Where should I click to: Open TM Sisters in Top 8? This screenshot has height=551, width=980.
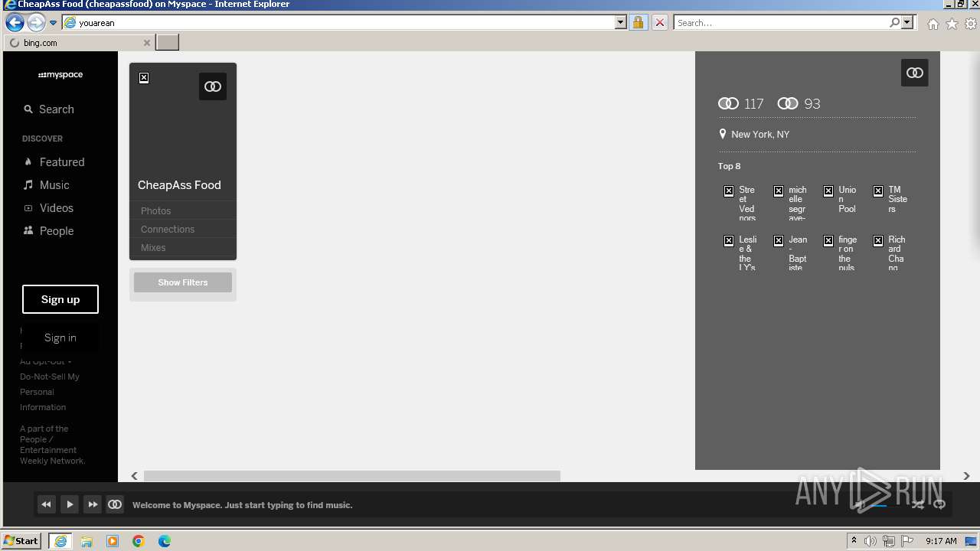(890, 199)
